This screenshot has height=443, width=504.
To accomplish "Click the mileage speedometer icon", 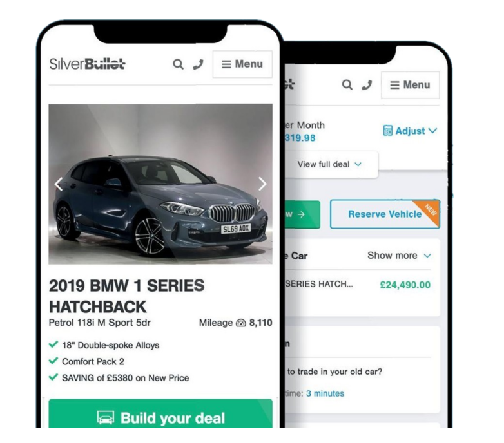I will pyautogui.click(x=241, y=323).
